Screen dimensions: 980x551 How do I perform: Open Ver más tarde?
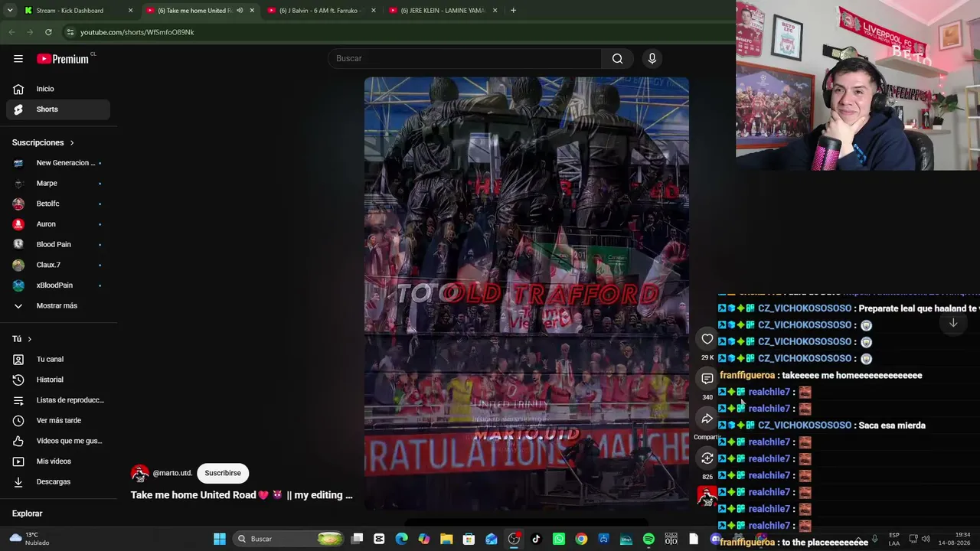coord(58,420)
